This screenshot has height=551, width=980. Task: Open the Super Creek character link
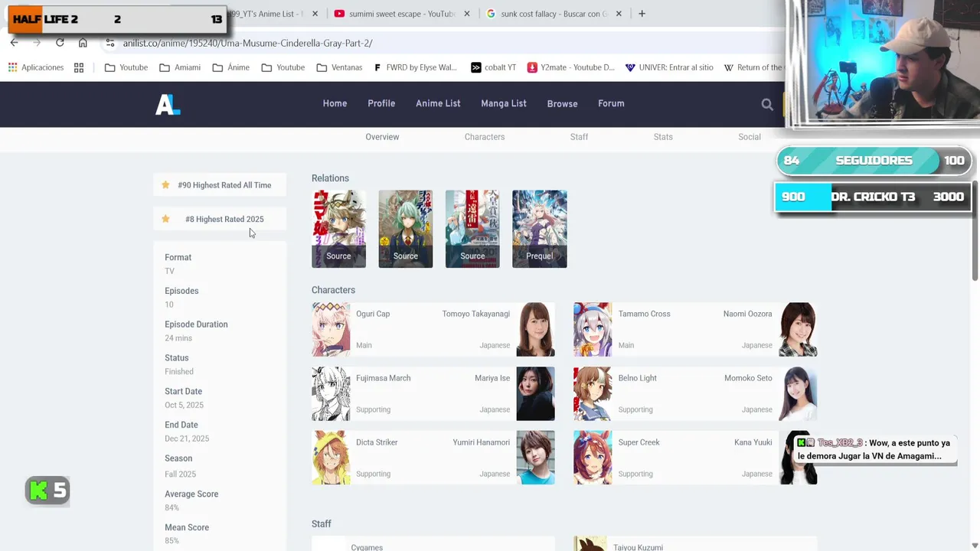639,442
